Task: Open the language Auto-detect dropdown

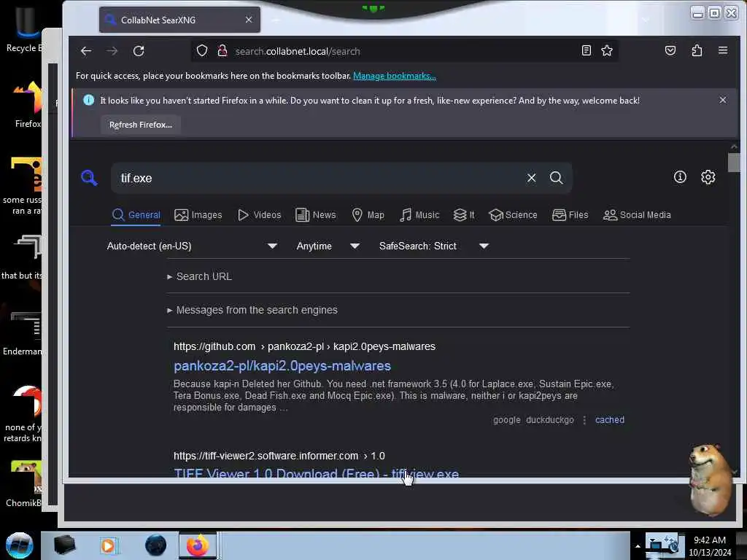Action: click(192, 246)
